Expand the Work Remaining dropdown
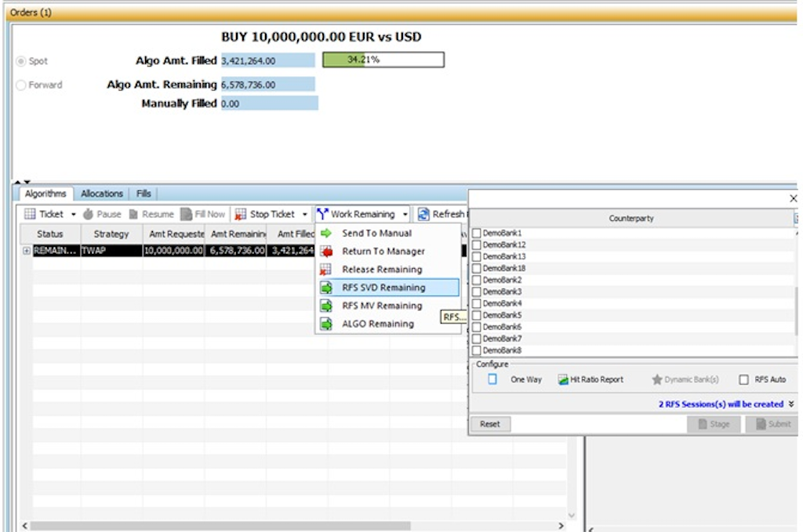803x532 pixels. (x=405, y=214)
